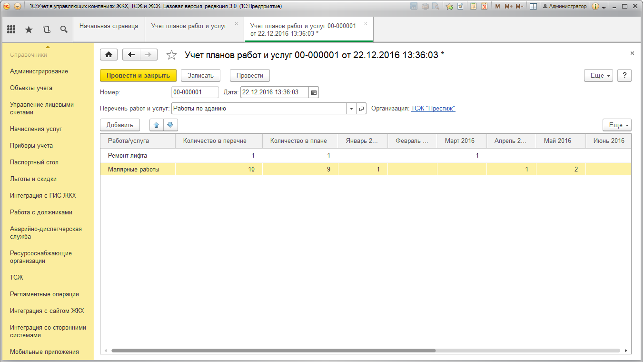This screenshot has width=644, height=362.
Task: Move table row up with arrow
Action: tap(157, 125)
